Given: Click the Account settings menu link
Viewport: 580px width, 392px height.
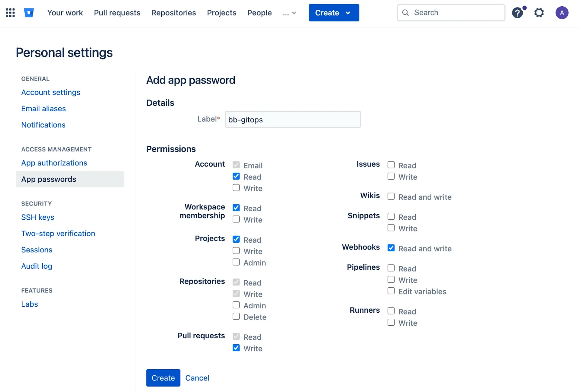Looking at the screenshot, I should (50, 92).
